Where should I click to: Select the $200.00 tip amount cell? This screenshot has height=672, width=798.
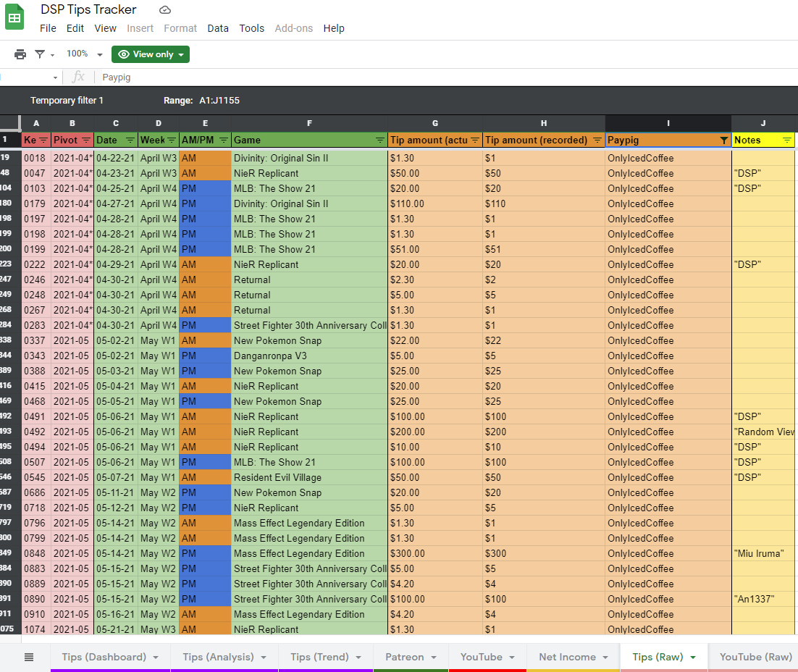pos(435,432)
